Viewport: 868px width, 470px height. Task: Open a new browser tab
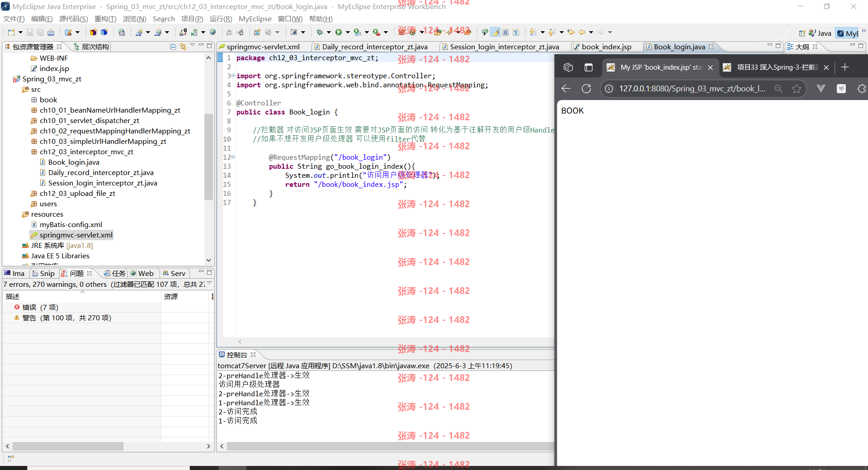click(x=844, y=67)
